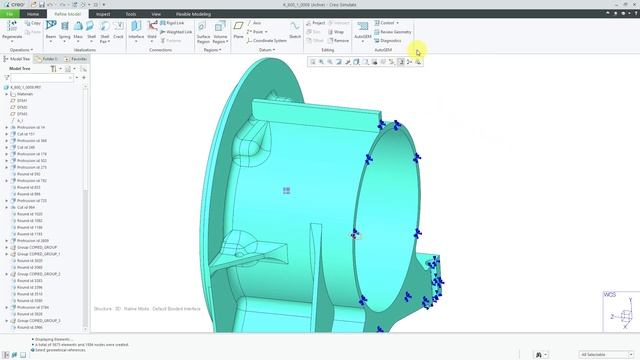Click the Undo icon in quick access toolbar

pyautogui.click(x=51, y=4)
